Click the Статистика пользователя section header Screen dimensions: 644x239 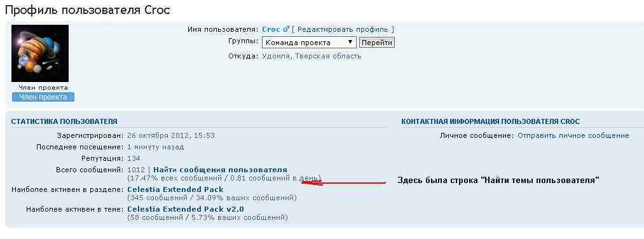[x=64, y=121]
